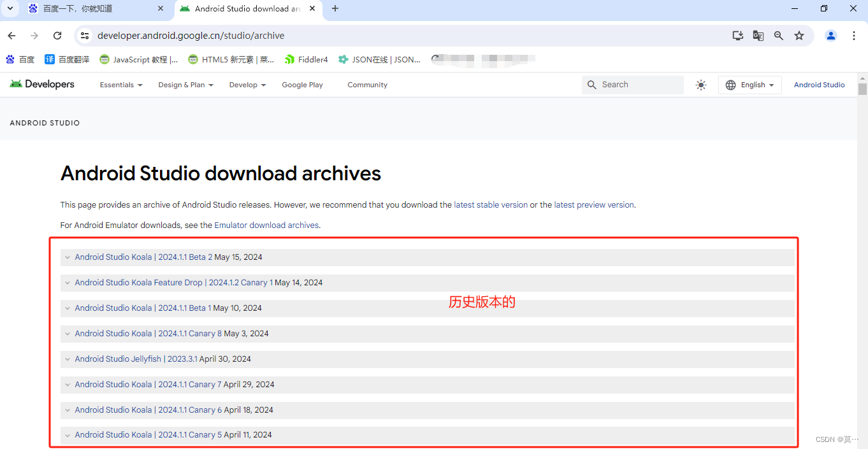This screenshot has width=868, height=449.
Task: Click the ANDROID STUDIO breadcrumb label
Action: (45, 123)
